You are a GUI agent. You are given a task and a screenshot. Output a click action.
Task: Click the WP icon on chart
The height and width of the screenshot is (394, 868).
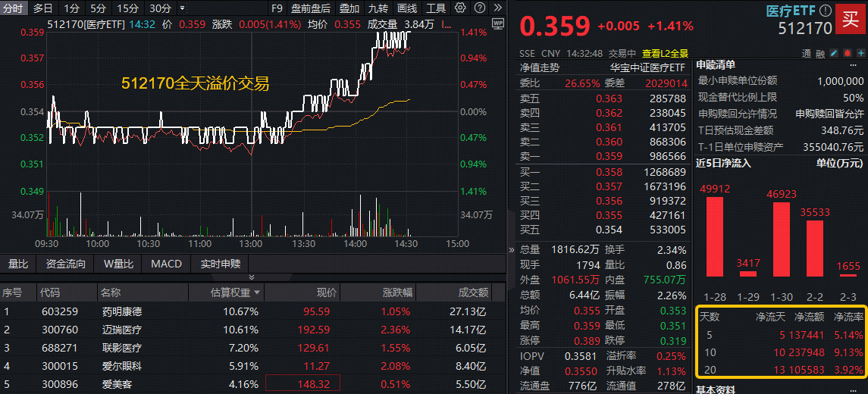point(497,23)
